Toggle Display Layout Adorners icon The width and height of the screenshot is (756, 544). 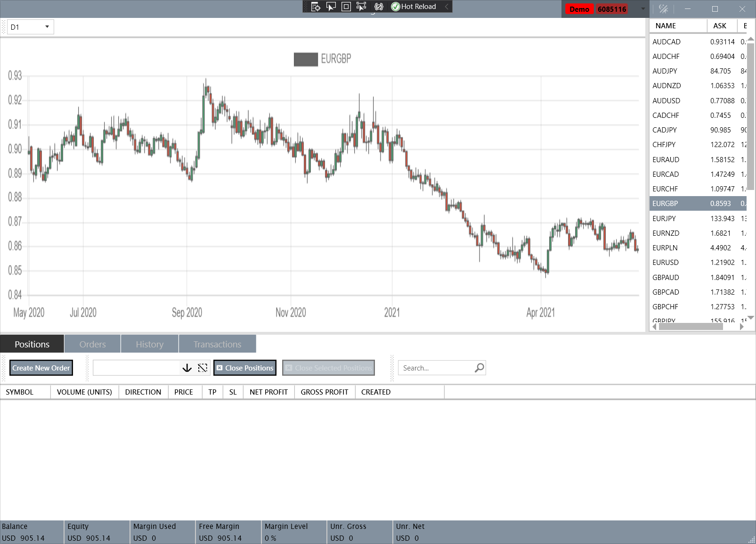(x=346, y=7)
